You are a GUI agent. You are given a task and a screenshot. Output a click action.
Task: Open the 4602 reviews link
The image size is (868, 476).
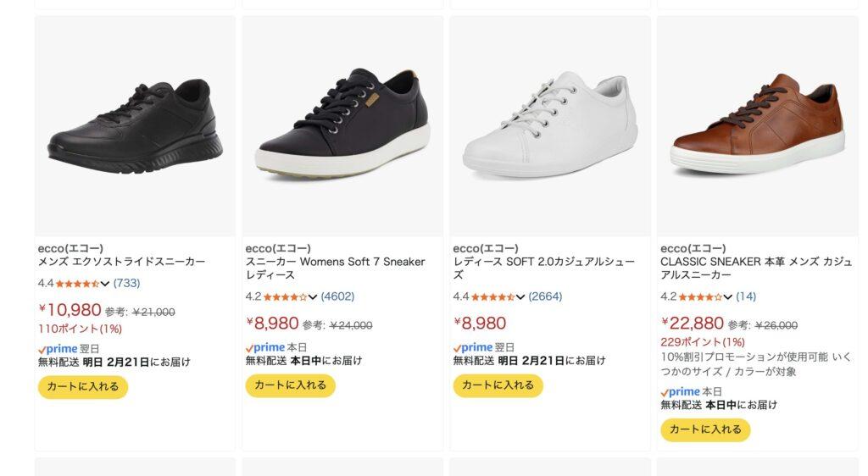point(337,296)
